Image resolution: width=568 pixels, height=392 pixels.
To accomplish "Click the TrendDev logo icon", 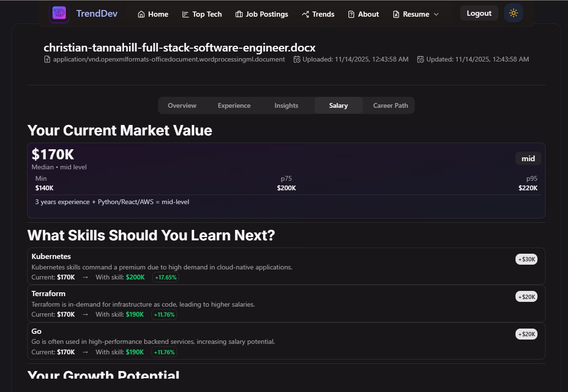I will (59, 13).
